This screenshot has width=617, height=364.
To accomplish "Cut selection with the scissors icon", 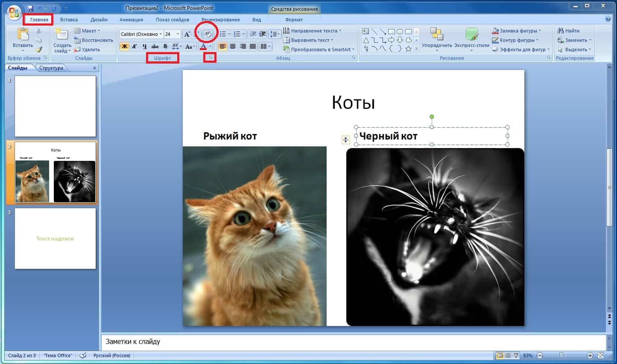I will coord(38,31).
